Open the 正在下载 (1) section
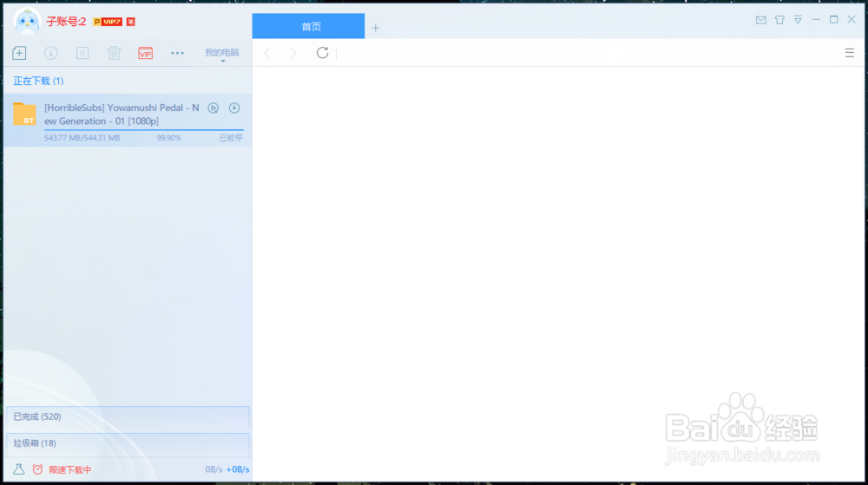868x485 pixels. coord(38,81)
